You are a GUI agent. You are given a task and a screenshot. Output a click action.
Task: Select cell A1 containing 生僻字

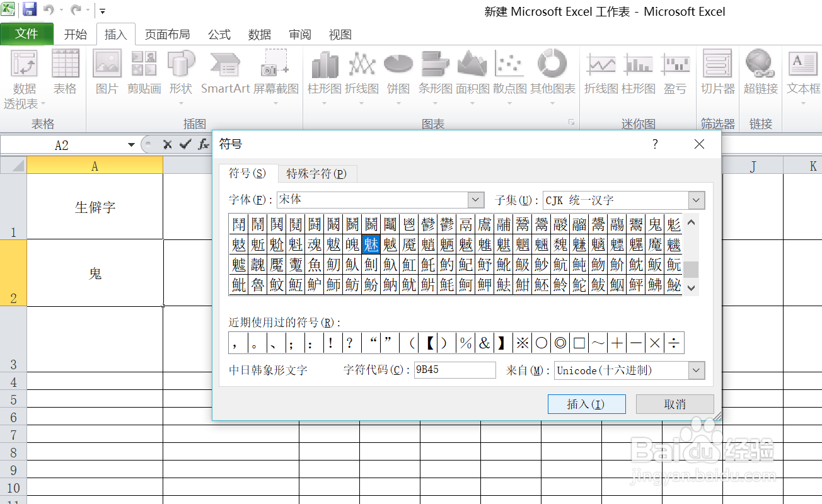95,207
